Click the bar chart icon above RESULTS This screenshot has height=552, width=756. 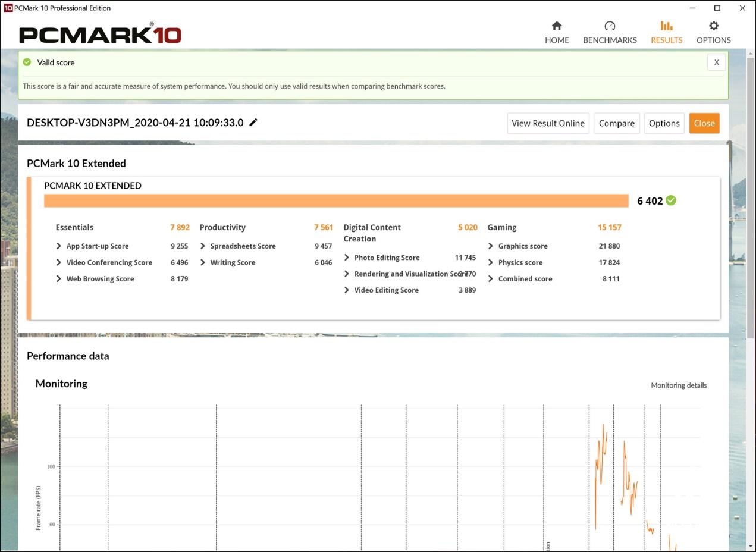tap(666, 26)
